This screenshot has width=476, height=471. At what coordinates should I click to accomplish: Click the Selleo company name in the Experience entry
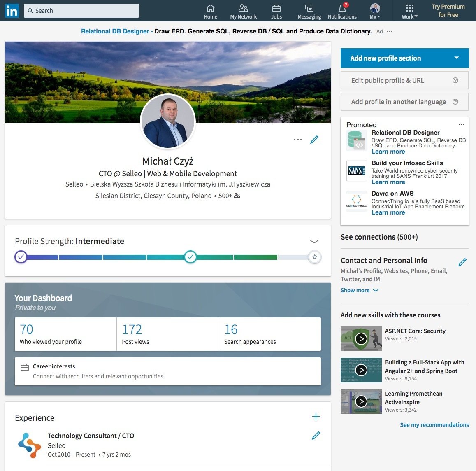point(56,445)
